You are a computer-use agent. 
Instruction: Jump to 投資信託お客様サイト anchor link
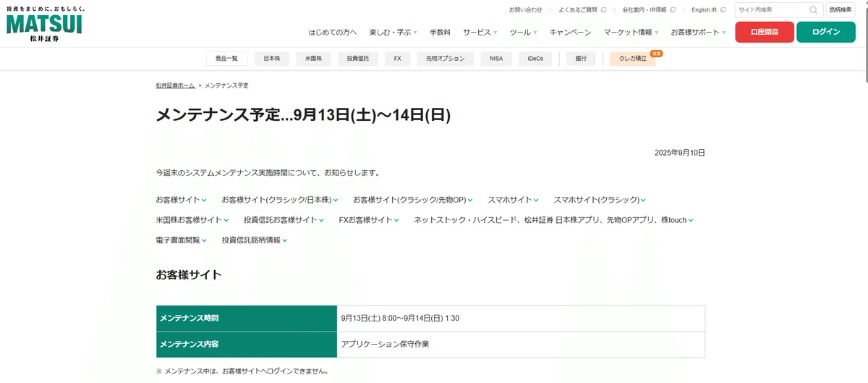pyautogui.click(x=284, y=219)
